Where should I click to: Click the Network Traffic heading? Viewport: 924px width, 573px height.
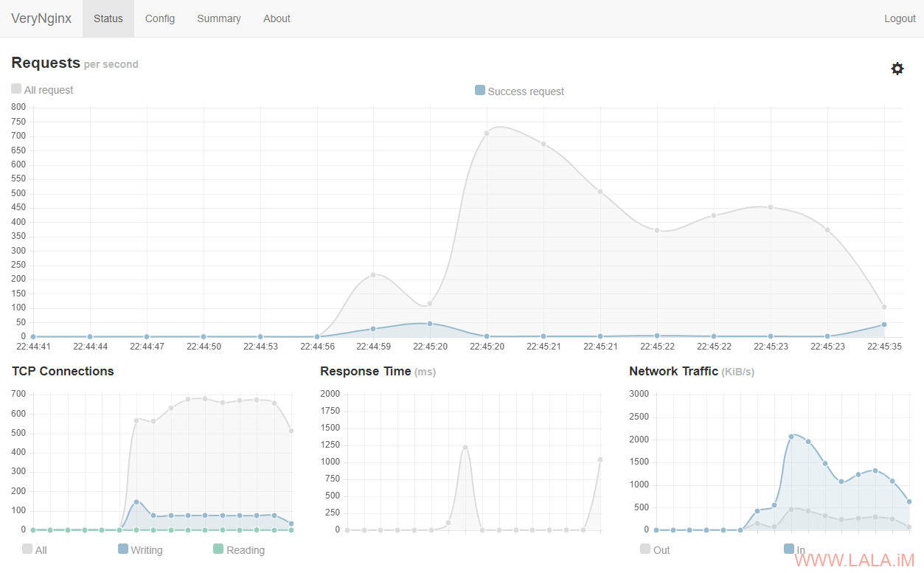[673, 371]
